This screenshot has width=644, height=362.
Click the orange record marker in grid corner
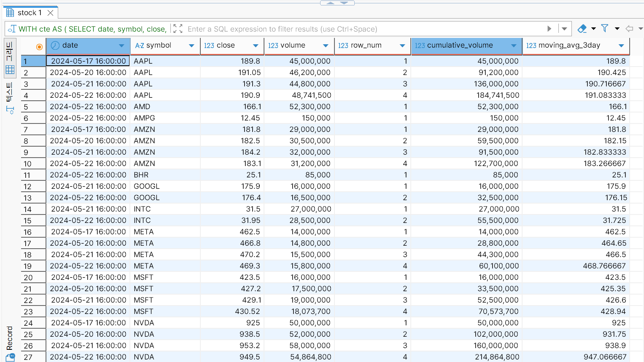pos(39,47)
